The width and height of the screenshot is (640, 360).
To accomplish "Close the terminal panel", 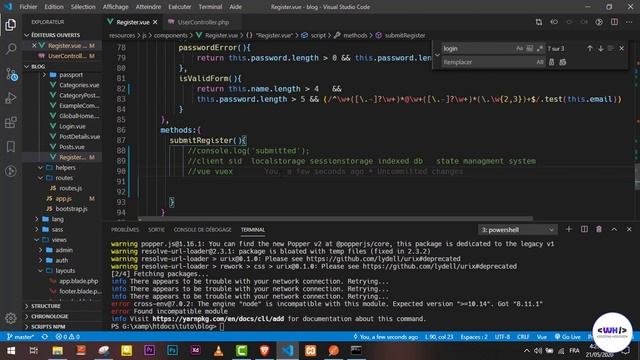I will (629, 229).
